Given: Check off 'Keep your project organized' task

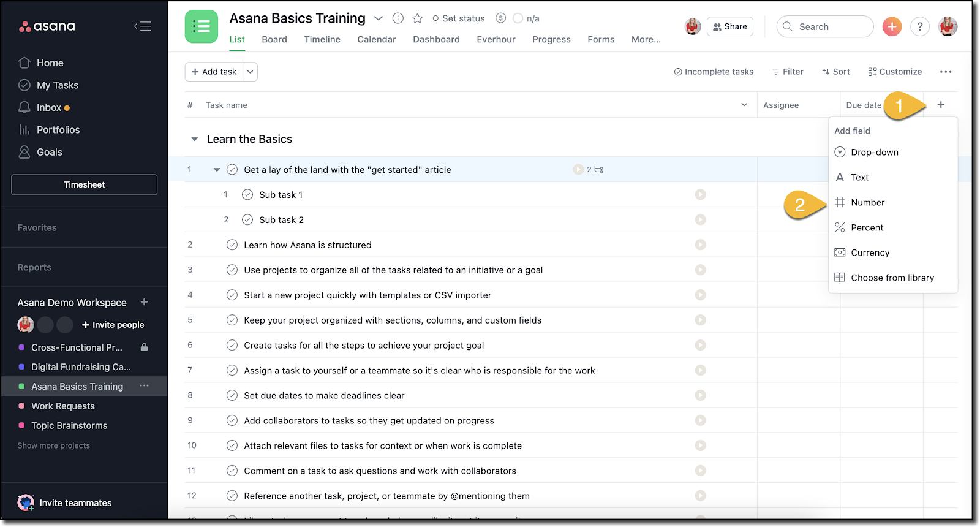Looking at the screenshot, I should [x=232, y=320].
